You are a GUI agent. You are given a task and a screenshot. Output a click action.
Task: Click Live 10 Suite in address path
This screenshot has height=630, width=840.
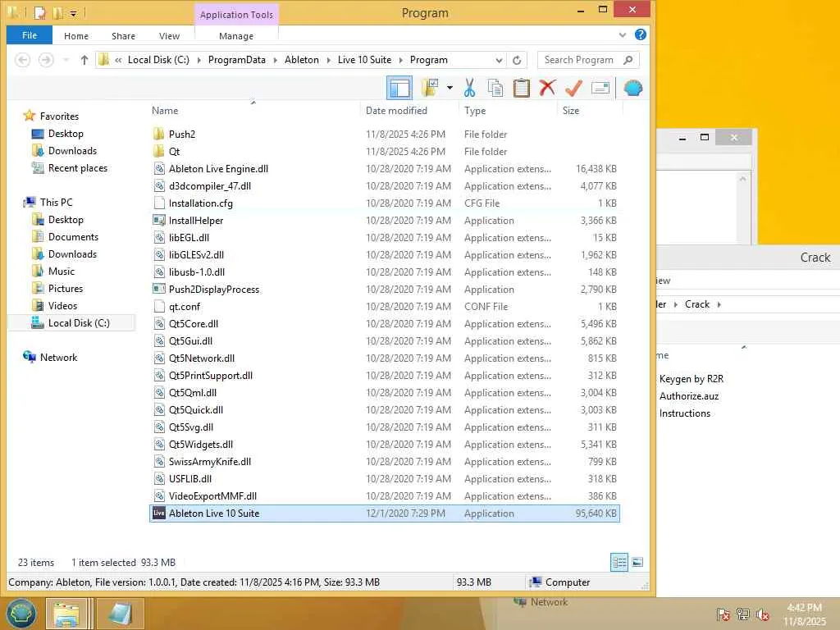tap(364, 60)
